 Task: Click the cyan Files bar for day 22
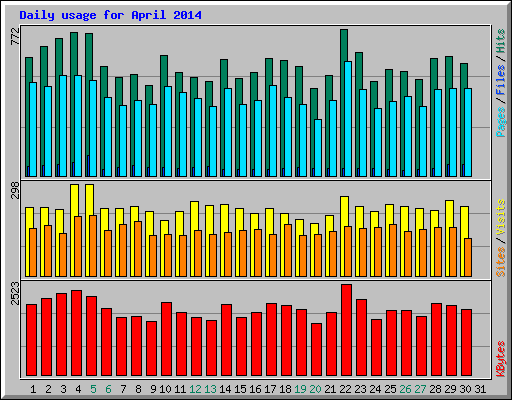(348, 119)
